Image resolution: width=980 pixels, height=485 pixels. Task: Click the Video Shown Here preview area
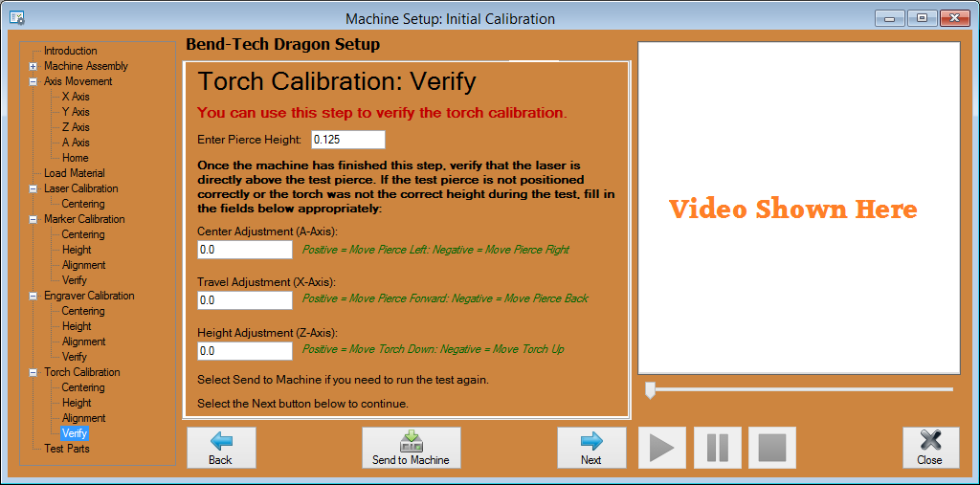[x=799, y=209]
